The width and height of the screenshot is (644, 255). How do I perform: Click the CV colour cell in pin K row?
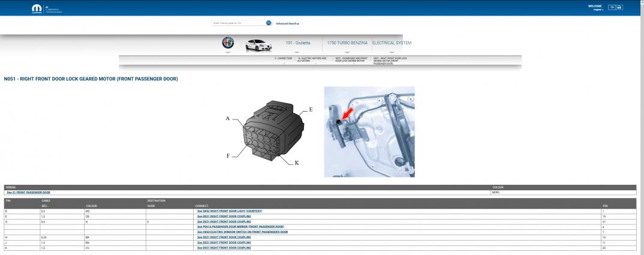115,248
